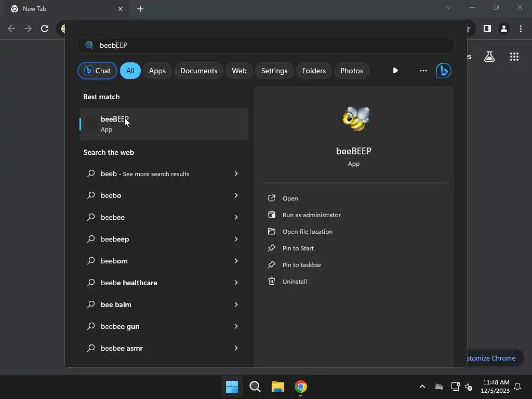
Task: Click the Uninstall trash can icon
Action: pos(272,281)
